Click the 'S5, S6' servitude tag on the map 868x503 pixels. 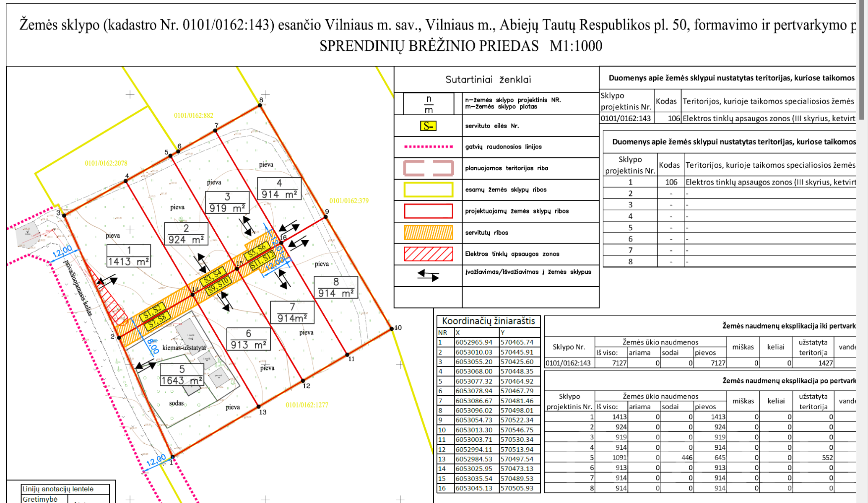[257, 251]
